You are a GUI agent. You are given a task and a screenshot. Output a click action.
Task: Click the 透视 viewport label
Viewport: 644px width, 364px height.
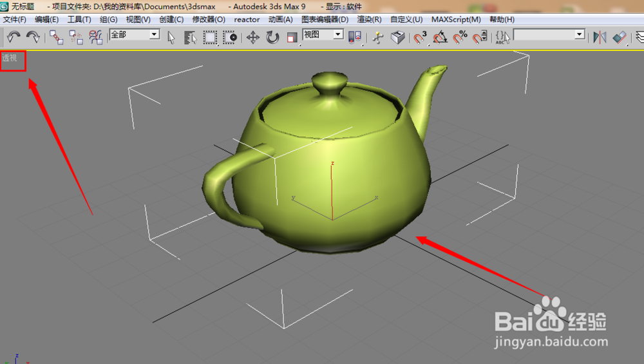[x=10, y=58]
